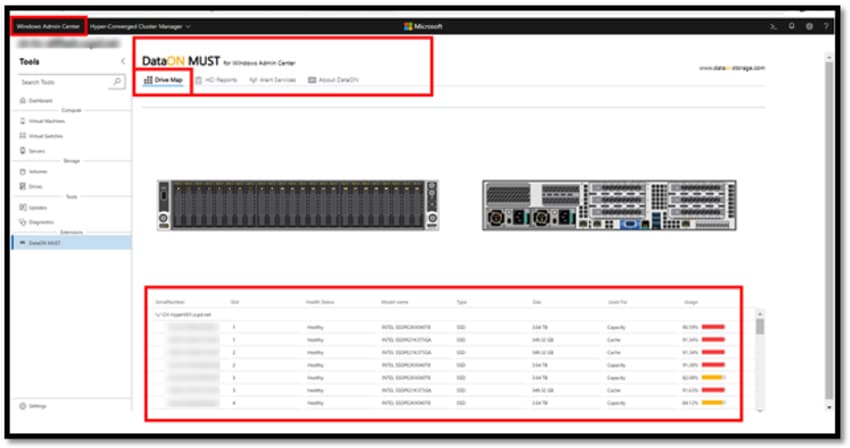Viewport: 850px width, 448px height.
Task: Sort by Size column header
Action: point(536,302)
